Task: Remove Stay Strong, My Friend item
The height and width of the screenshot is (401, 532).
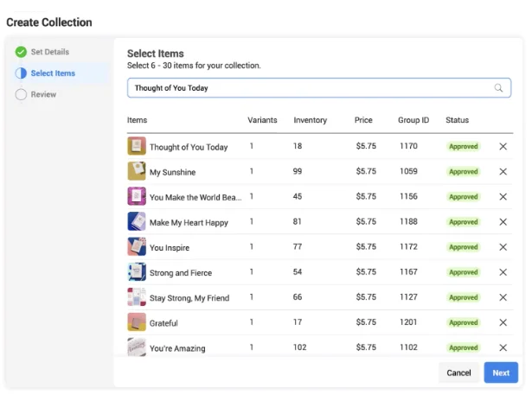Action: 503,297
